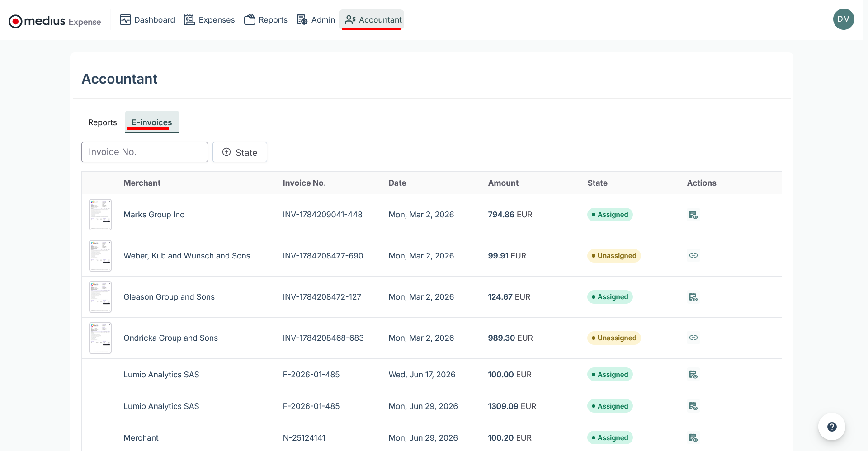Open the Marks Group Inc invoice thumbnail
868x451 pixels.
100,215
